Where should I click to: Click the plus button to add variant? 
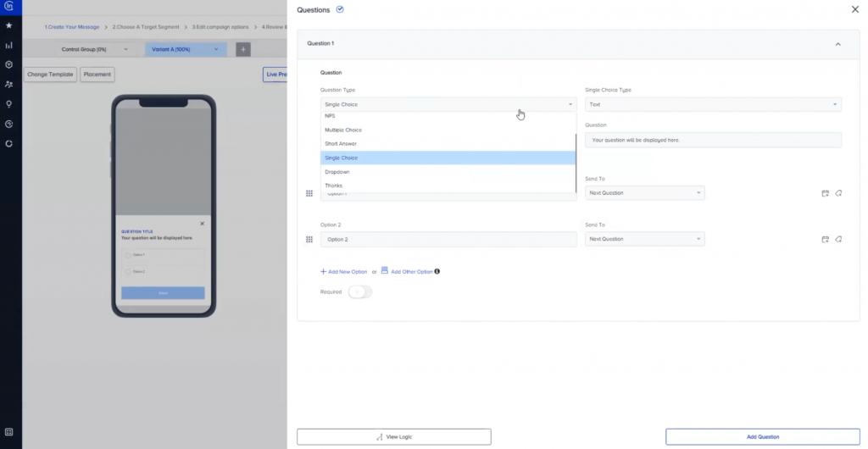pyautogui.click(x=243, y=50)
